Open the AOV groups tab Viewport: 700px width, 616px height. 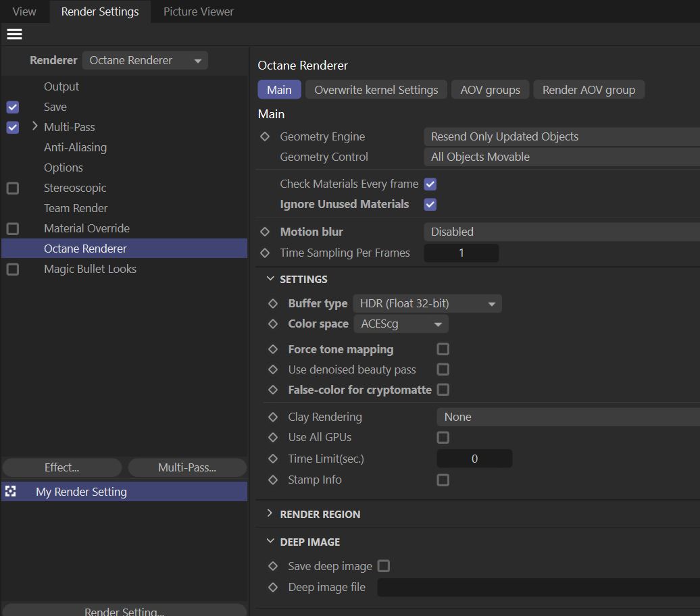tap(490, 90)
